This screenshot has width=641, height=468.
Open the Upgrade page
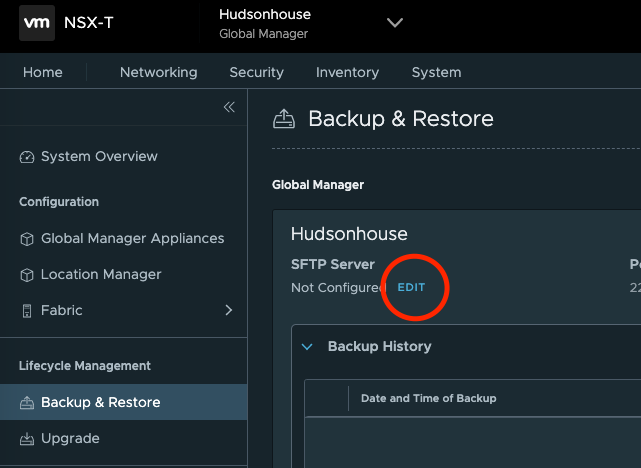70,439
